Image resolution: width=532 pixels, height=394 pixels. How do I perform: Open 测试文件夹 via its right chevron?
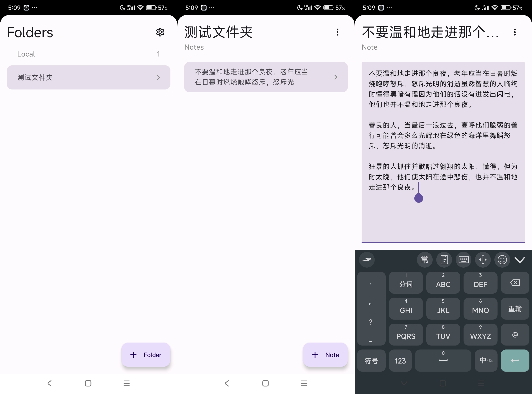tap(158, 77)
